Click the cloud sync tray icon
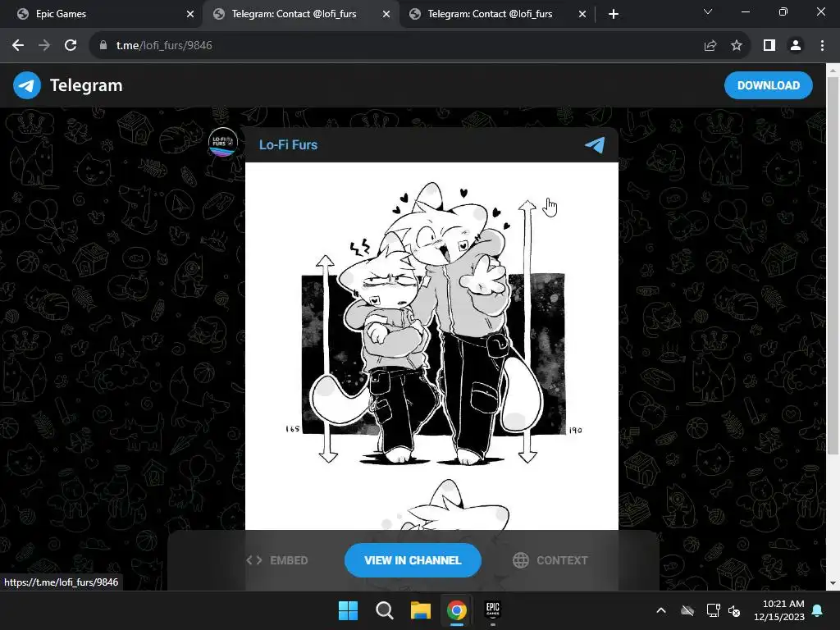This screenshot has height=630, width=840. [687, 610]
